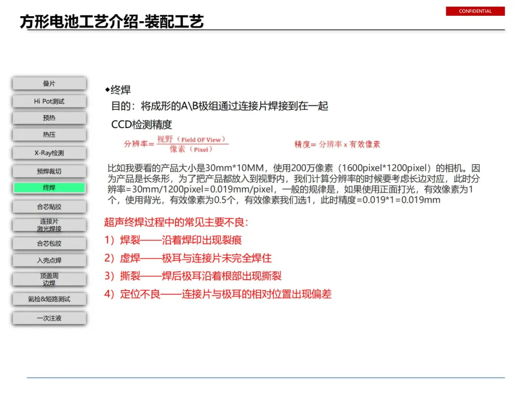Click the 精度 formula in red
Screen dimensions: 532x399
click(337, 144)
